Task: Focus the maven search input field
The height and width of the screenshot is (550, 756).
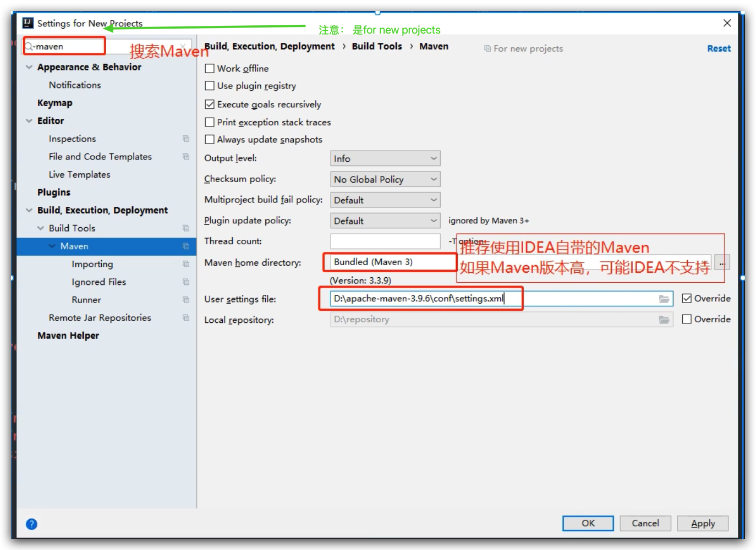Action: point(107,47)
